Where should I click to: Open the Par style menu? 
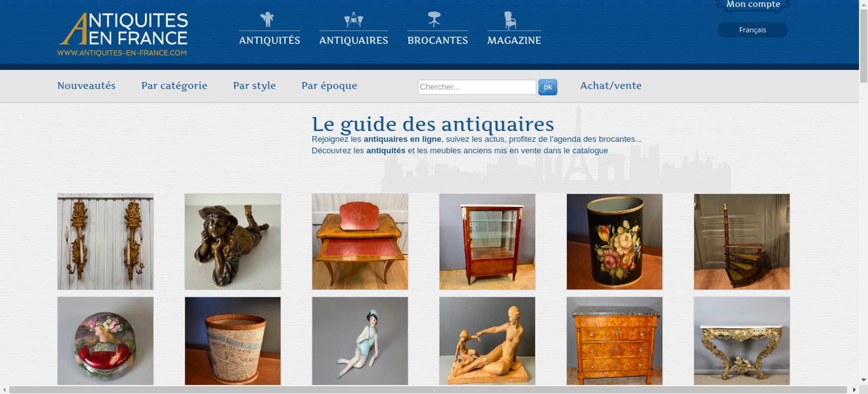[x=254, y=85]
